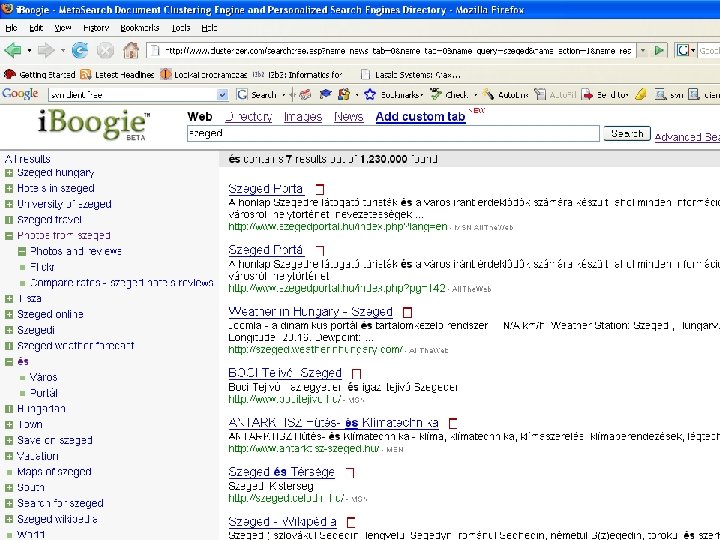Open preview icon next to BOCI Tejivó Szeged
This screenshot has width=720, height=540.
point(356,373)
